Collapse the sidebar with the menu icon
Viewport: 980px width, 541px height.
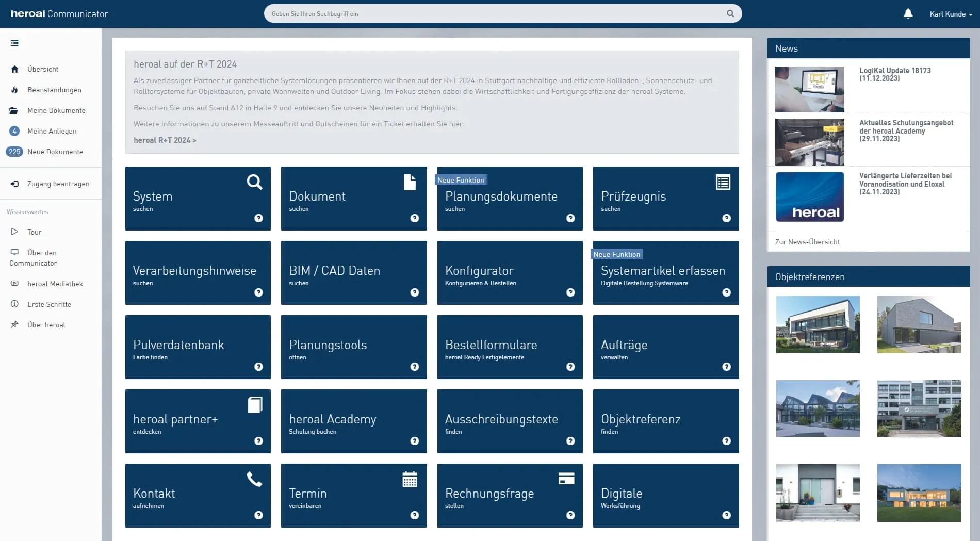point(14,43)
